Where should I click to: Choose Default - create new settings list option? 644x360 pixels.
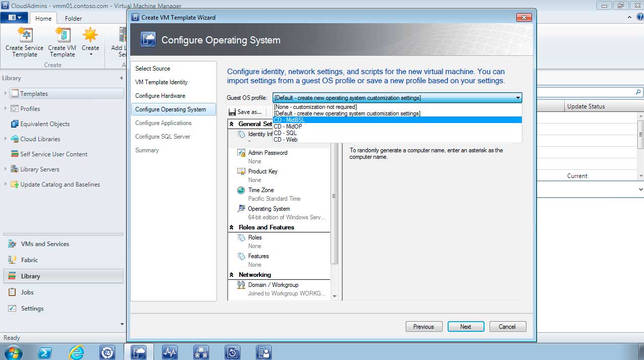point(397,113)
